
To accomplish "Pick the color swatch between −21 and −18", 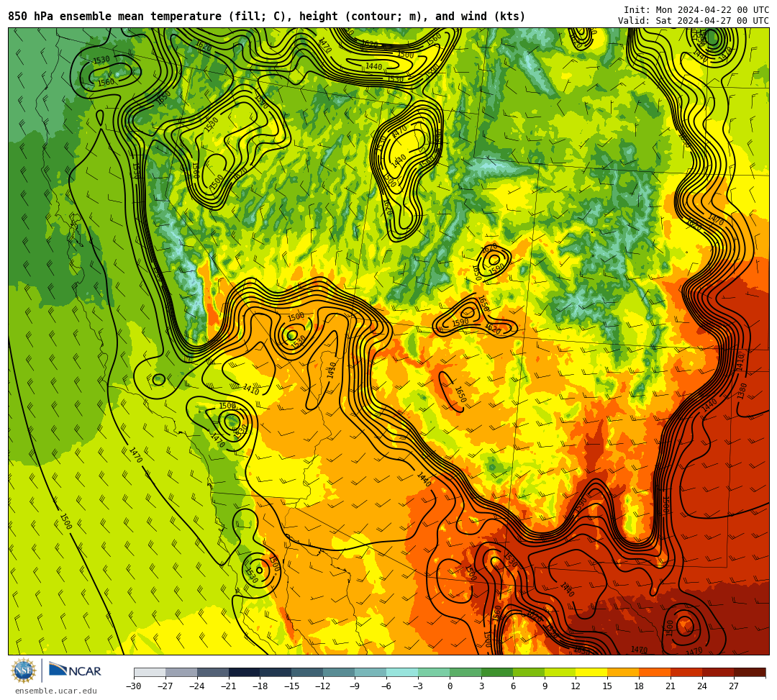I will [x=245, y=672].
